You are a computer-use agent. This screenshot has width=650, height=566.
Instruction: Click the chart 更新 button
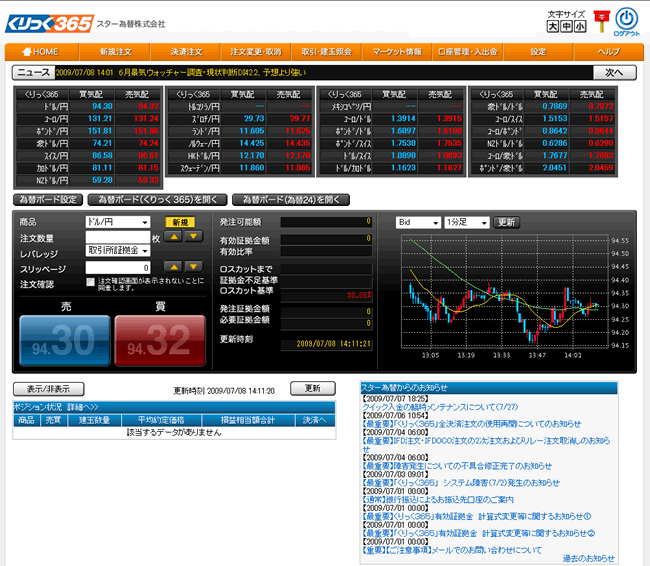click(x=507, y=223)
